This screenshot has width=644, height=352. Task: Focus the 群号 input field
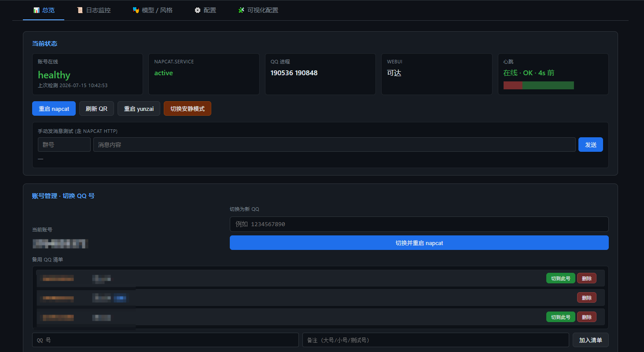tap(64, 145)
